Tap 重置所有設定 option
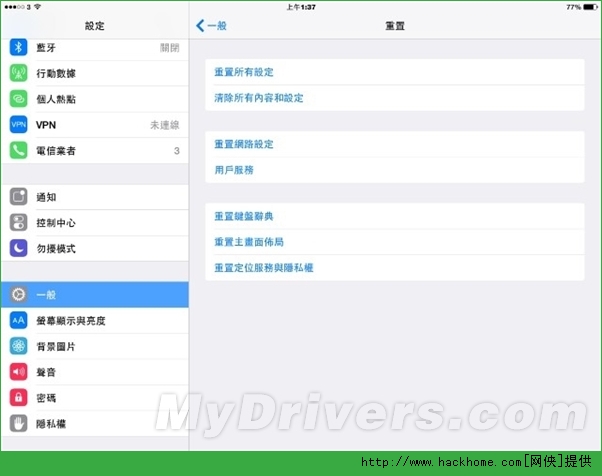This screenshot has height=476, width=602. click(x=244, y=72)
